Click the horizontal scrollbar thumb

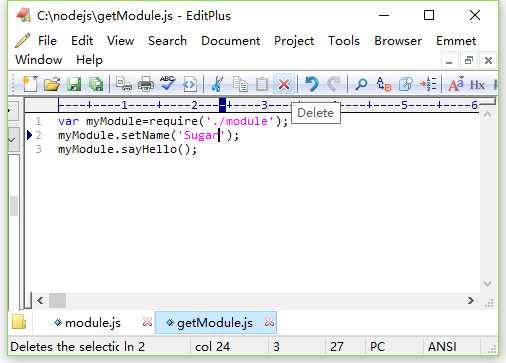click(58, 301)
